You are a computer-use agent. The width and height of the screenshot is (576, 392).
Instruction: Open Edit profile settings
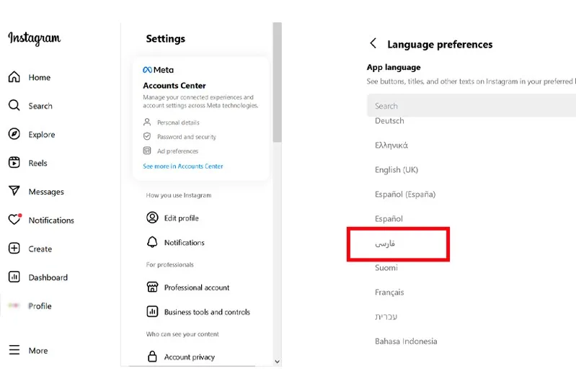click(x=172, y=218)
